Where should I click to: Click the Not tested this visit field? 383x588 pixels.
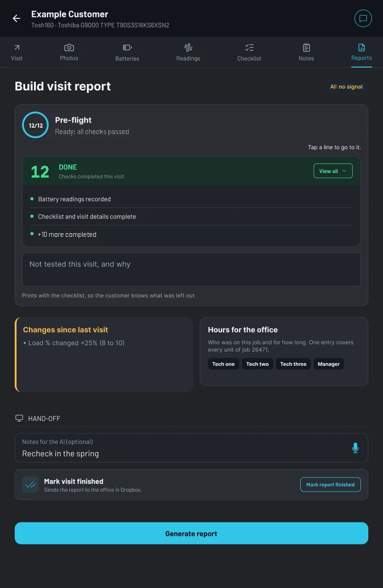click(191, 269)
